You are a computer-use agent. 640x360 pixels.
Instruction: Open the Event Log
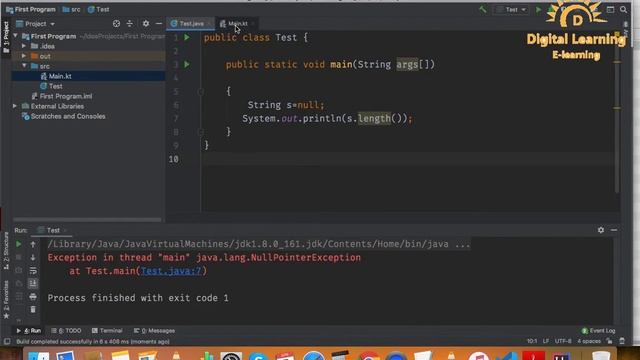(598, 331)
